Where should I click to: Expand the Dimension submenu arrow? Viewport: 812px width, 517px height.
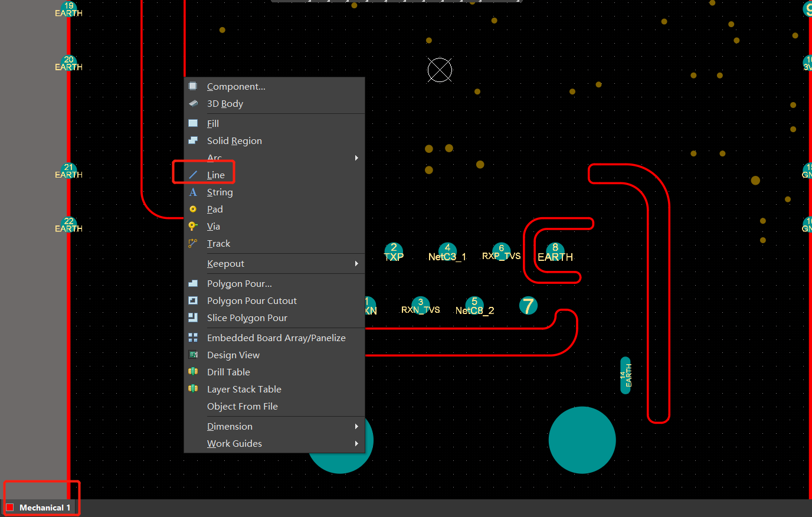point(356,426)
